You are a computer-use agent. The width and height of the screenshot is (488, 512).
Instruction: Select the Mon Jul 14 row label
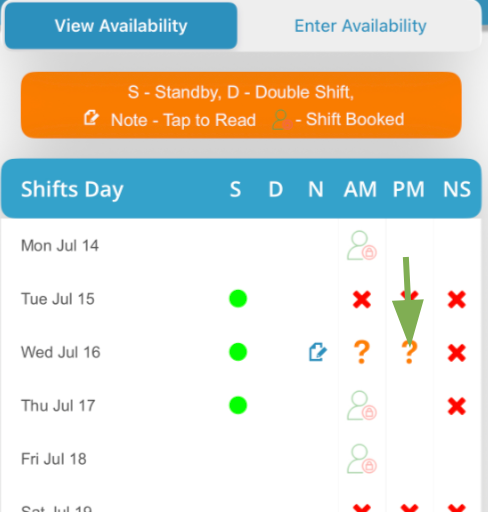[x=60, y=246]
